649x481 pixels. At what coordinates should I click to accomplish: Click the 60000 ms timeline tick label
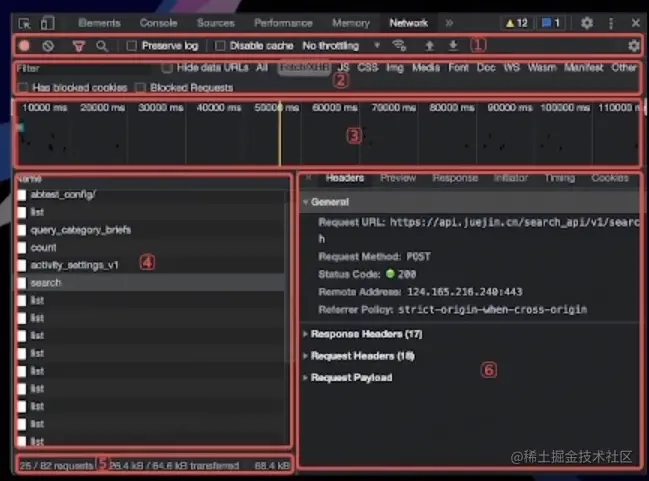(334, 108)
